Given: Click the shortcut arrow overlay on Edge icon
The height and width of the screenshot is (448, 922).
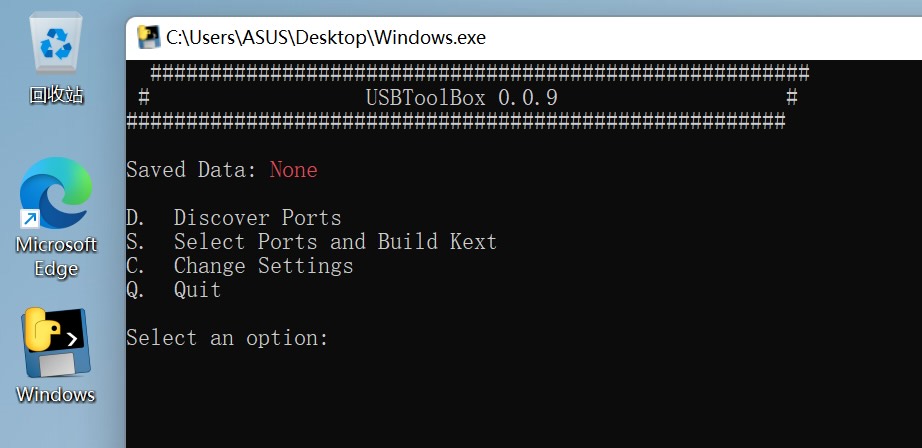Looking at the screenshot, I should pyautogui.click(x=29, y=220).
